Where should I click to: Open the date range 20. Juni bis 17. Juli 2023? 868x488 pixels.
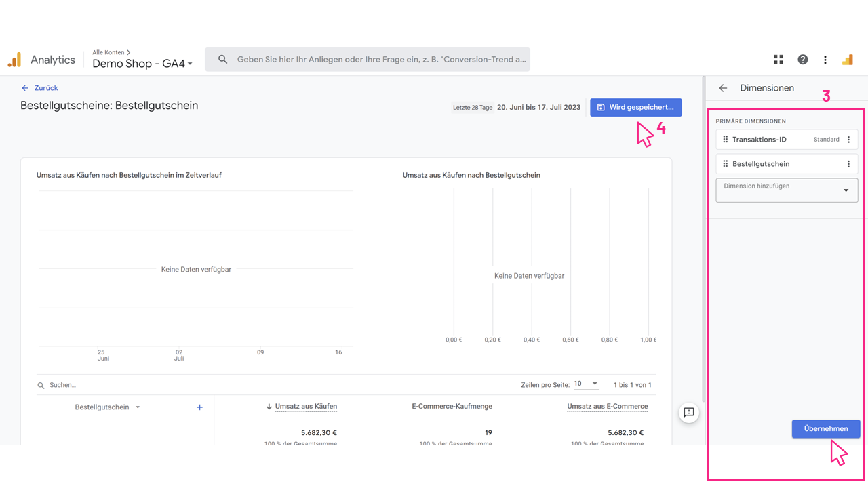(x=539, y=107)
